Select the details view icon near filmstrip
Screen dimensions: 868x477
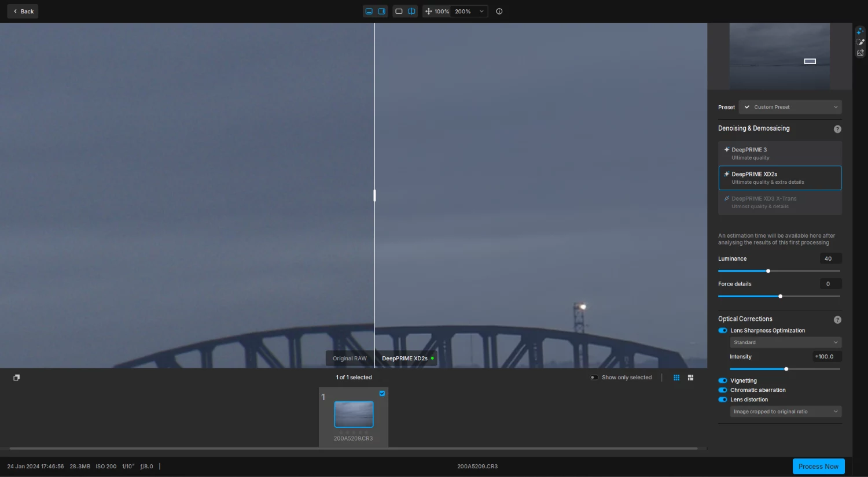(x=690, y=377)
